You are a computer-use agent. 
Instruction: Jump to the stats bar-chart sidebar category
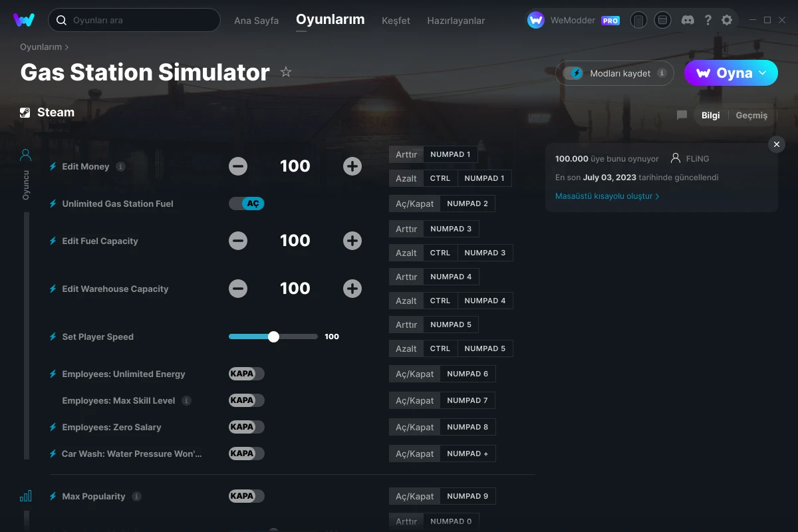[x=25, y=496]
